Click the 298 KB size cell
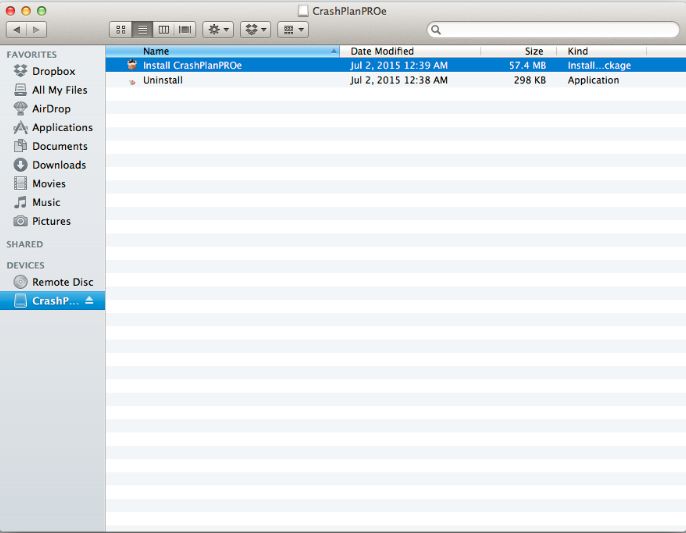 tap(530, 81)
